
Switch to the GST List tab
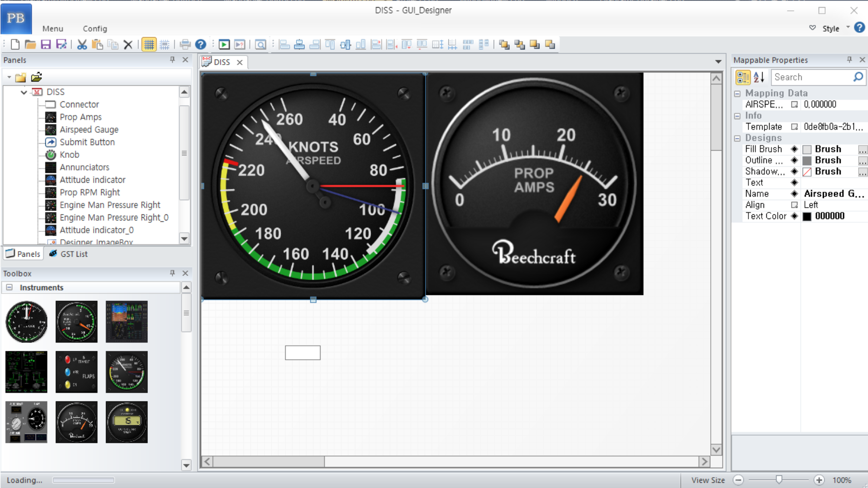click(69, 254)
